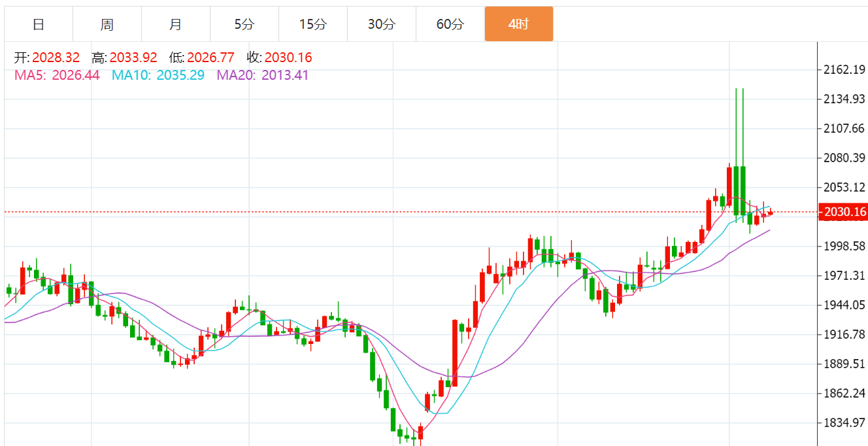Select the 高 high price 2033.92
Viewport: 868px width, 446px height.
coord(133,58)
